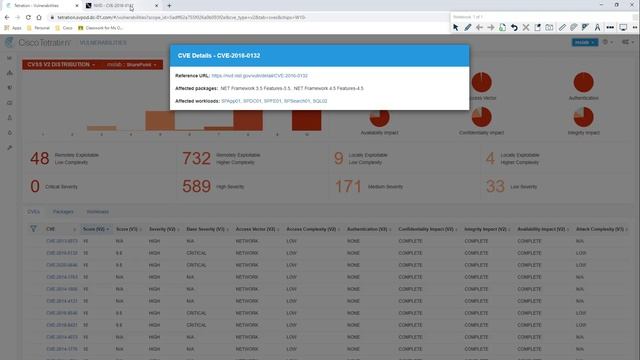Open the Apps bookmark shortcut
640x360 pixels.
(x=13, y=28)
